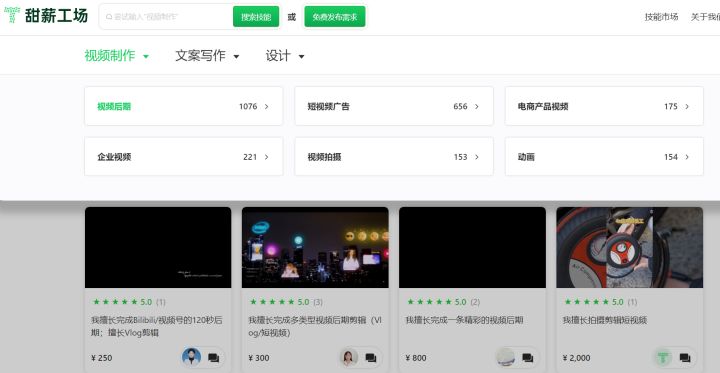Screen dimensions: 720x373
Task: Click seller avatar on the ¥ 250 card
Action: [191, 357]
